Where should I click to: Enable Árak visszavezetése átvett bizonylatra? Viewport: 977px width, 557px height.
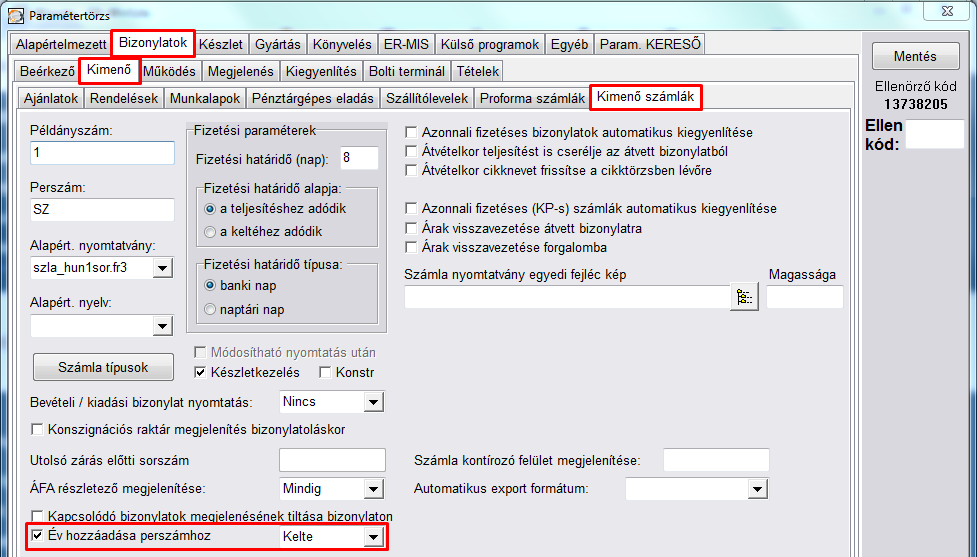tap(411, 228)
